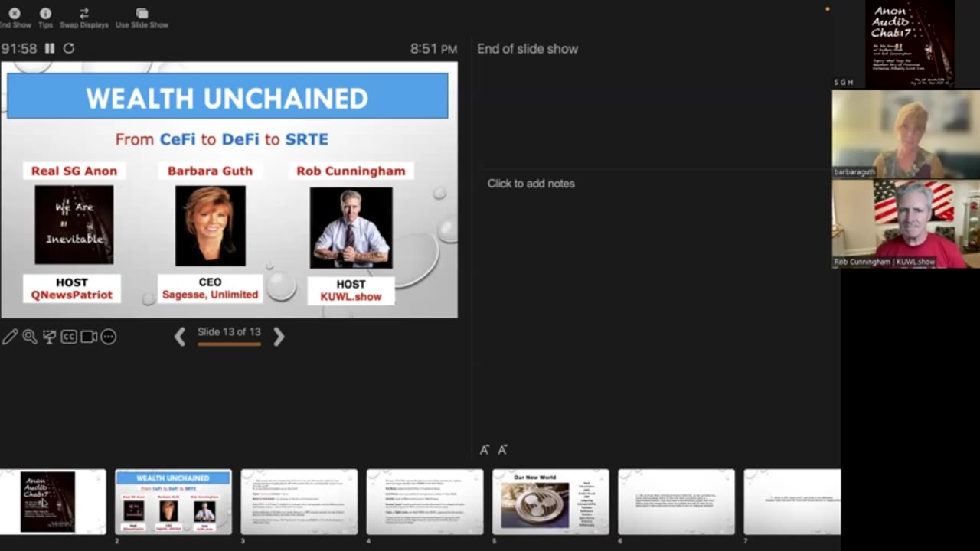980x551 pixels.
Task: Open more slide show options menu
Action: click(x=109, y=337)
